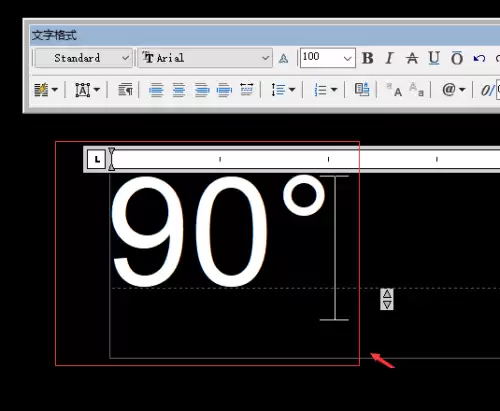Open the Standard text style dropdown

tap(83, 58)
